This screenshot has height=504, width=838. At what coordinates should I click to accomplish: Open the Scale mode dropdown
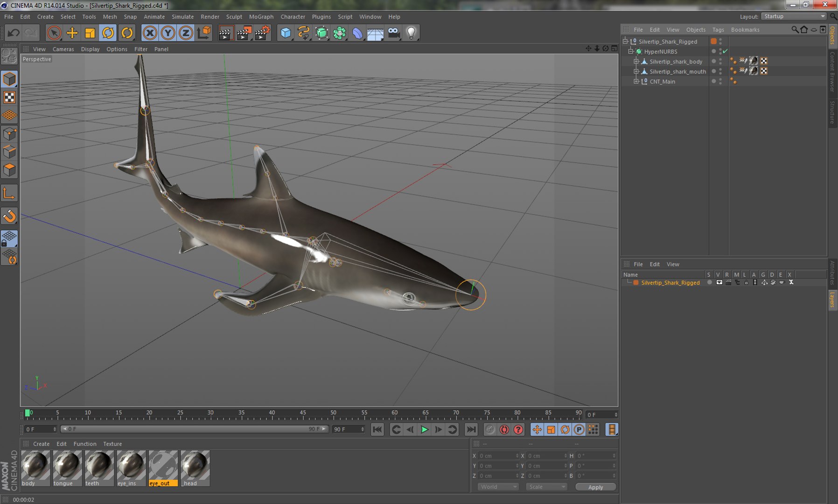click(546, 487)
